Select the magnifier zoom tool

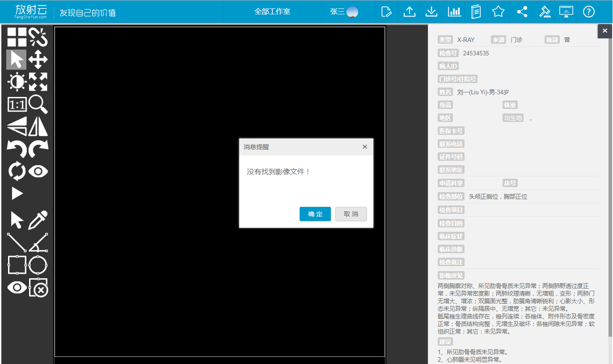click(38, 105)
